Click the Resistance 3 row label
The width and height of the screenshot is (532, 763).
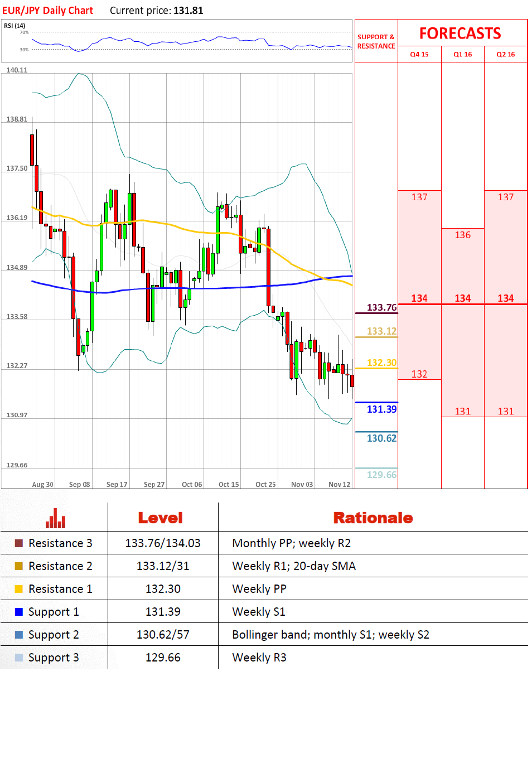pyautogui.click(x=60, y=543)
